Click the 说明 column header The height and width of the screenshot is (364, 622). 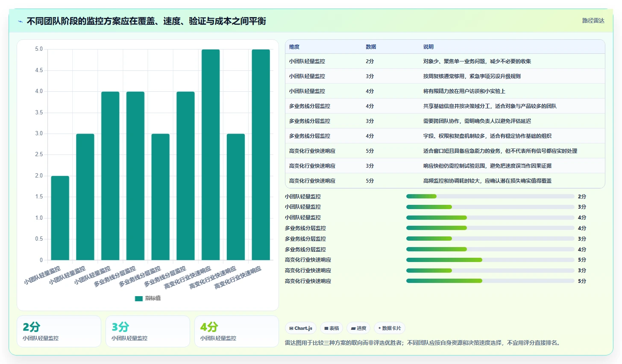pyautogui.click(x=428, y=47)
